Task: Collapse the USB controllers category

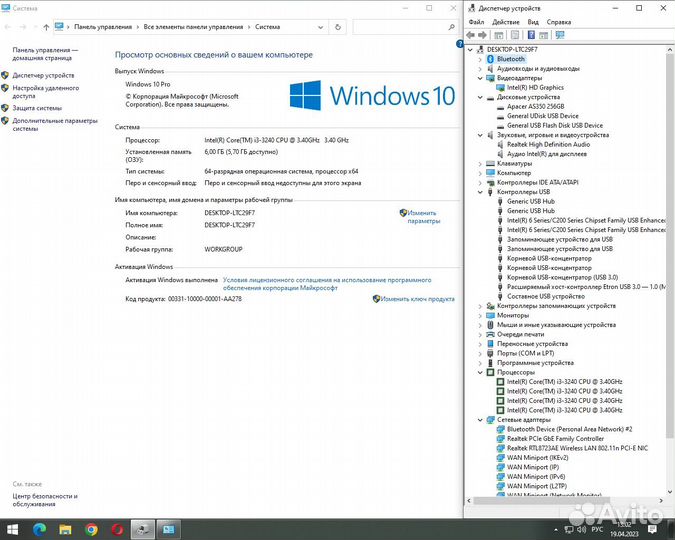Action: pyautogui.click(x=480, y=192)
